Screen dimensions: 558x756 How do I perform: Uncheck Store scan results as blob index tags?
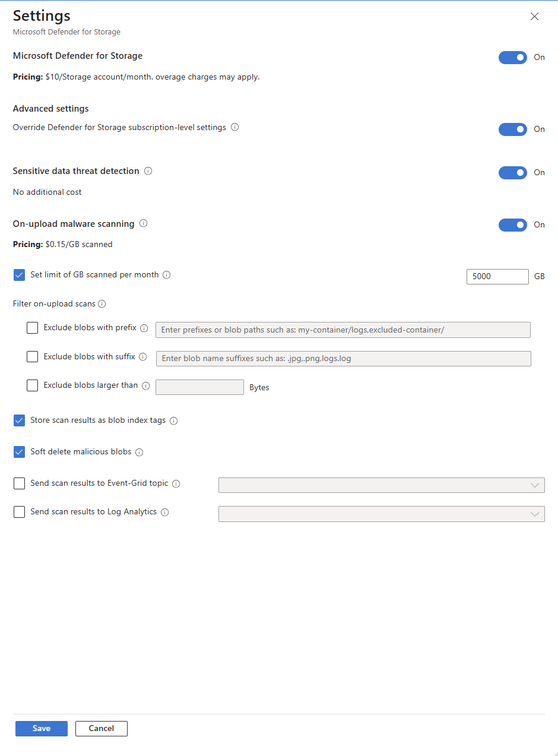pos(19,420)
